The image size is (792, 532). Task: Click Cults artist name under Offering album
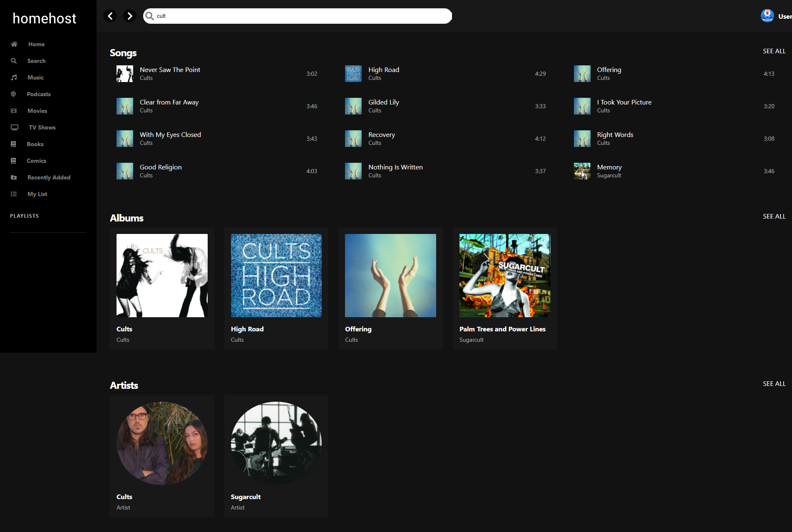click(x=351, y=340)
